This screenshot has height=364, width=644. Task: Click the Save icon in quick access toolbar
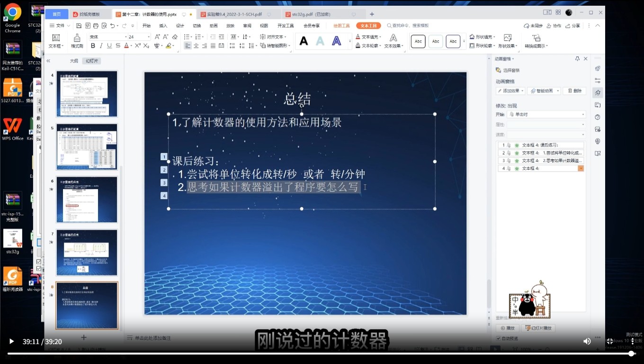click(79, 26)
